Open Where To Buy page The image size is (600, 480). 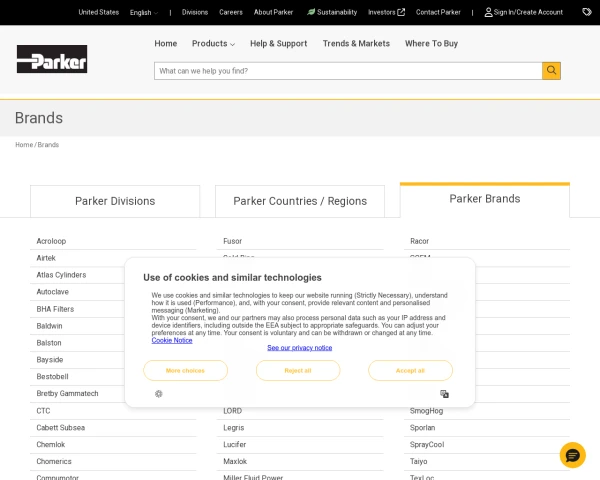(x=431, y=44)
